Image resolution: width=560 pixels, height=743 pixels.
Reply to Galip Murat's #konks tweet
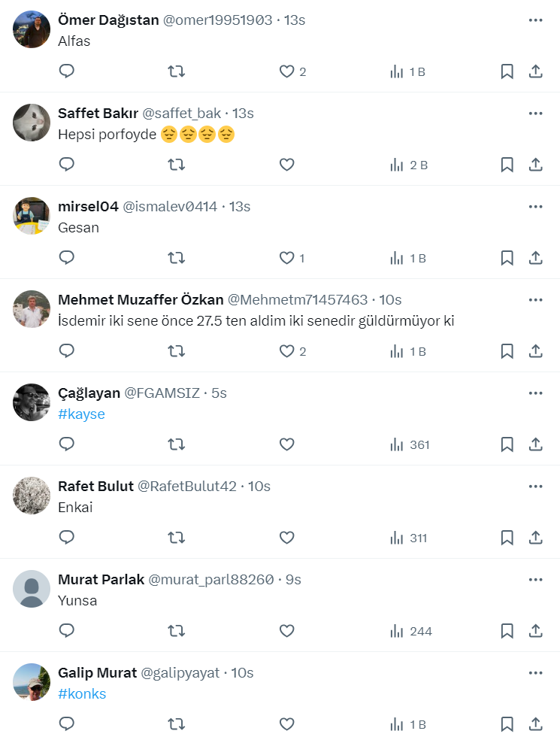point(67,724)
